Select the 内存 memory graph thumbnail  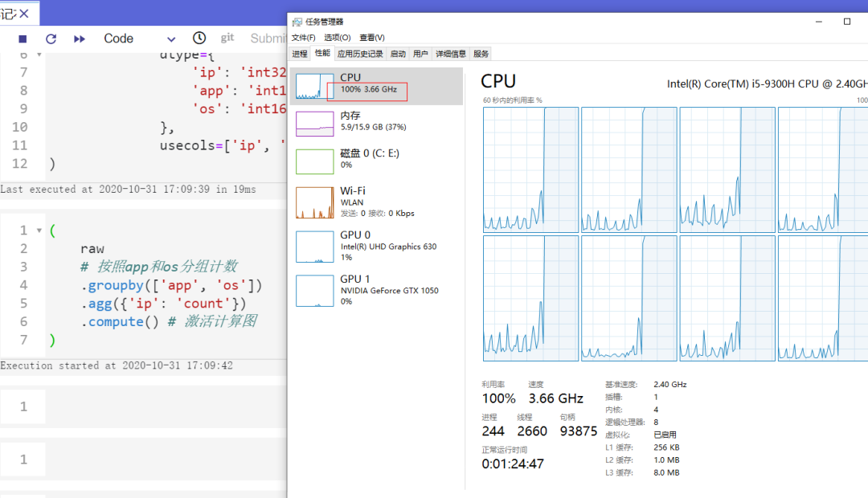coord(314,124)
